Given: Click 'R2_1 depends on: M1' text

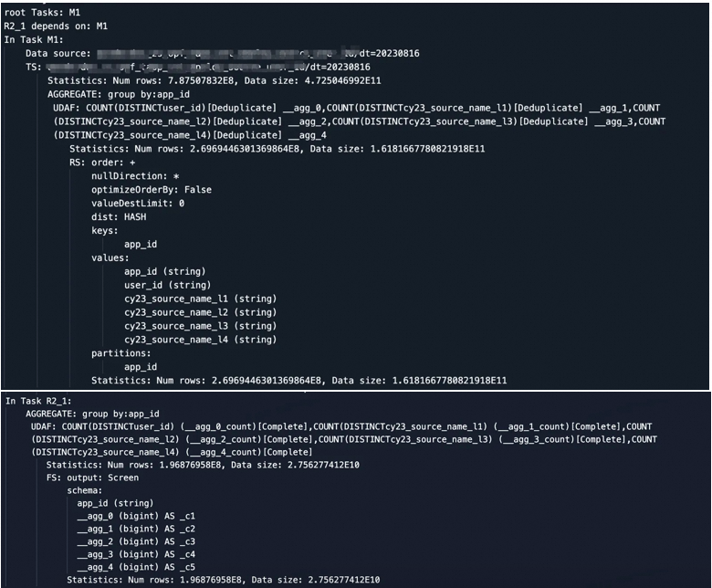Looking at the screenshot, I should click(x=56, y=26).
